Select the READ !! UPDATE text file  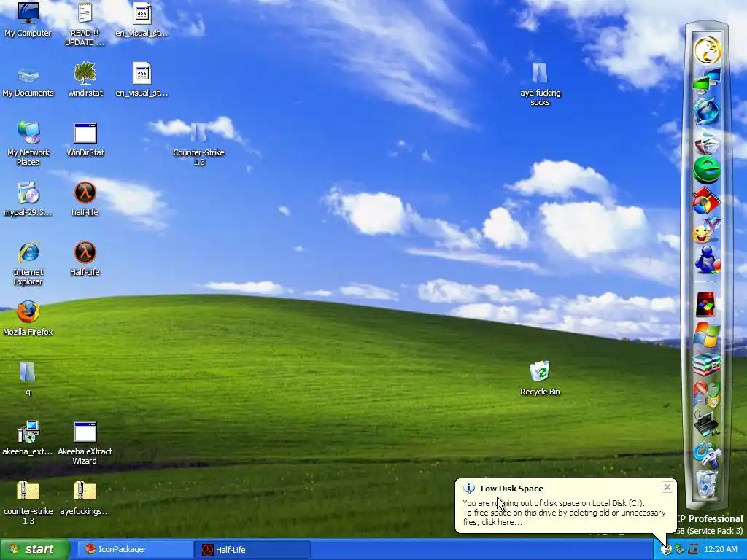[x=85, y=23]
